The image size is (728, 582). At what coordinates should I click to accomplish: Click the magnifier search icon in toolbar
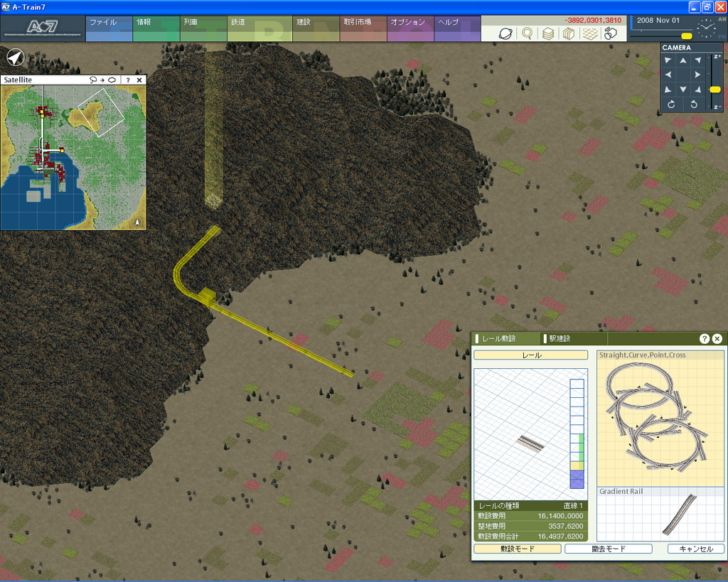point(527,33)
